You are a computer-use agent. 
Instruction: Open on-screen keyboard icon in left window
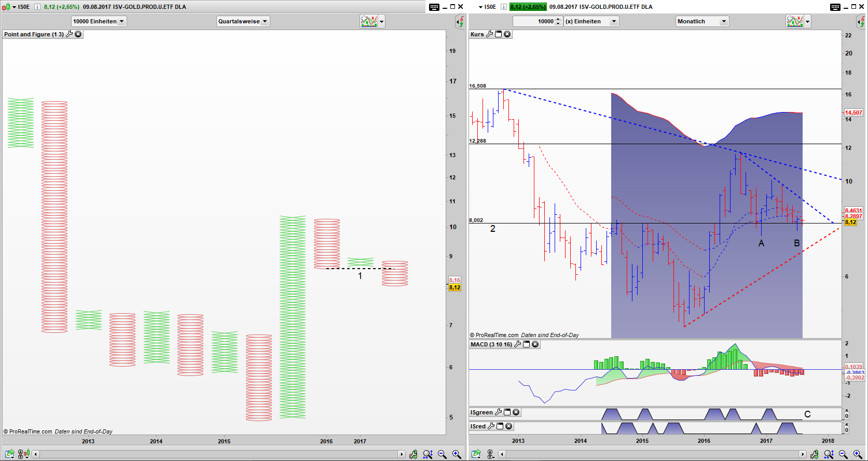click(x=434, y=7)
